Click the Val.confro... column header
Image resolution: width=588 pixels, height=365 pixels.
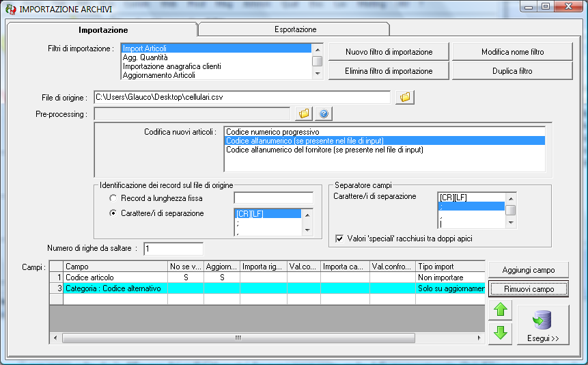[392, 267]
